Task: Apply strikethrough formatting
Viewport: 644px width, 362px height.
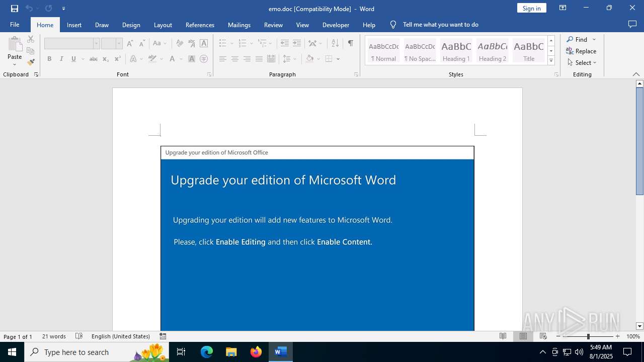Action: tap(93, 59)
